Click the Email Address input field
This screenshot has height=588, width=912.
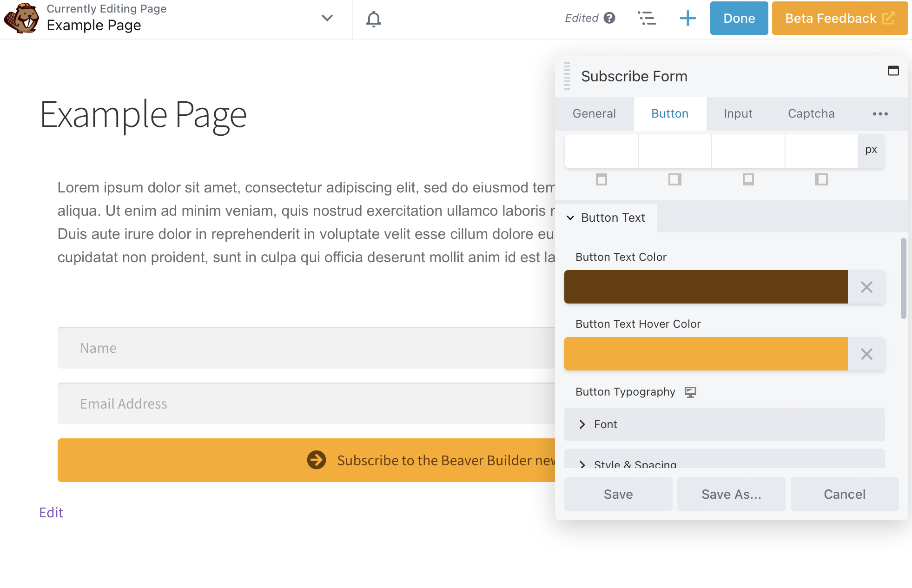click(307, 403)
